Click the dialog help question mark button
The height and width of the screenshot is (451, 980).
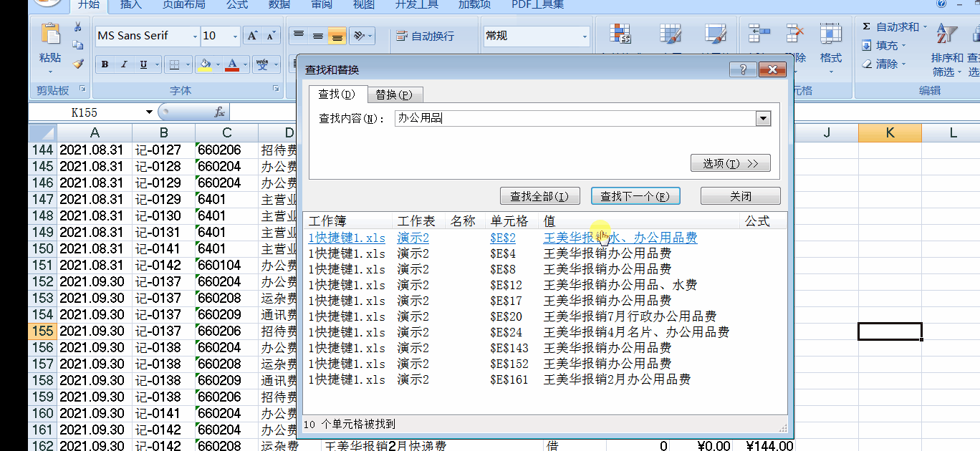coord(743,69)
